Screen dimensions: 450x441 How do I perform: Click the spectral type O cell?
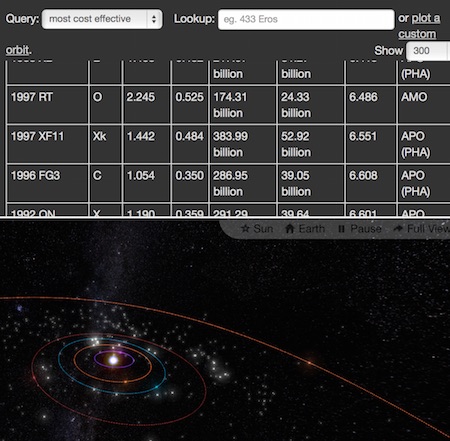pos(106,105)
